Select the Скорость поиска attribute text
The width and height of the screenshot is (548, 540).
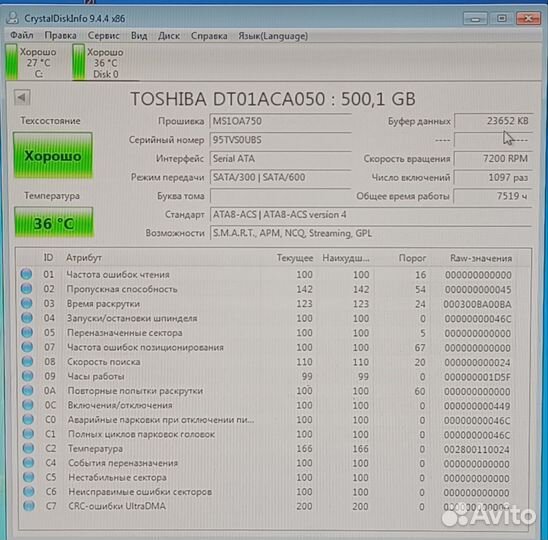click(104, 362)
